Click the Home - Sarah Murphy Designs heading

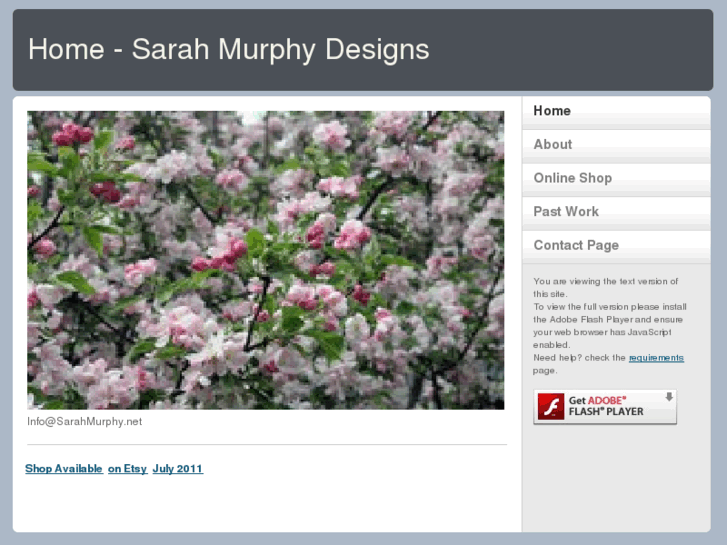click(229, 49)
